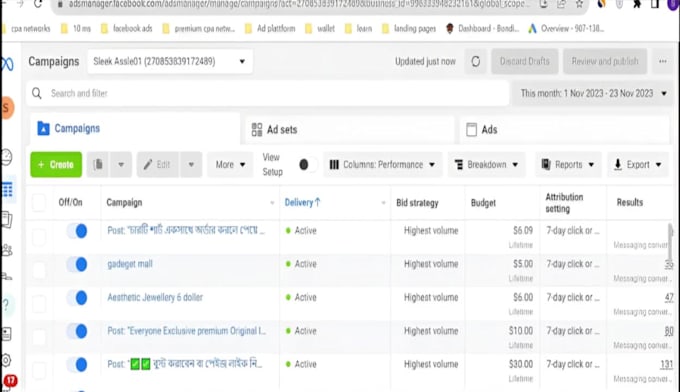Toggle off the gadeget mall campaign

(77, 264)
